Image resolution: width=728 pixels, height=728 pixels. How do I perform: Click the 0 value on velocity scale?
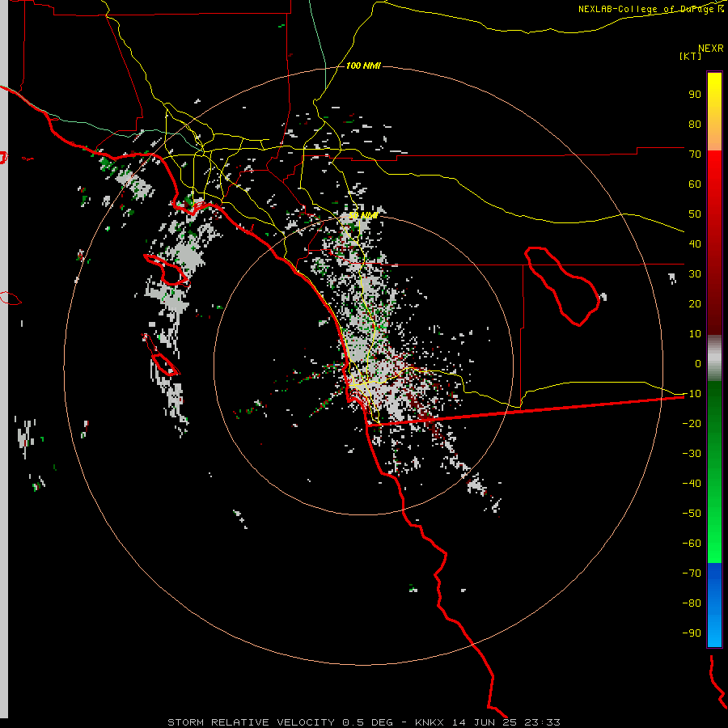coord(698,363)
